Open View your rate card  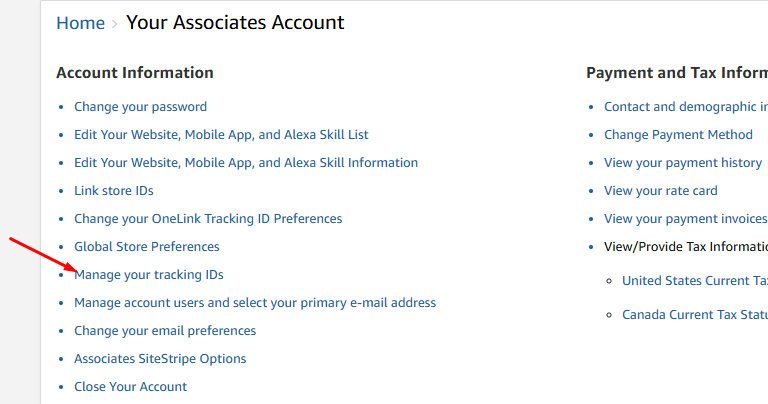tap(661, 190)
